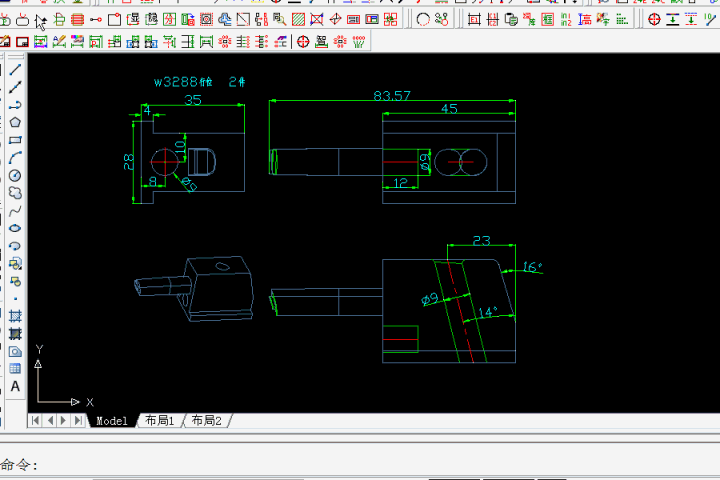The image size is (720, 480).
Task: Select the Multiline Text tool (A)
Action: point(15,387)
